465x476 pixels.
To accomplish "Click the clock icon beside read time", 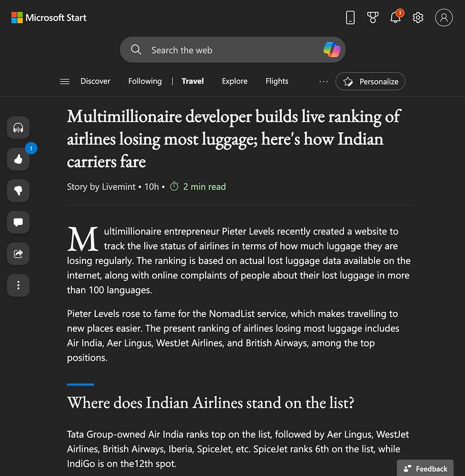I will click(x=174, y=187).
